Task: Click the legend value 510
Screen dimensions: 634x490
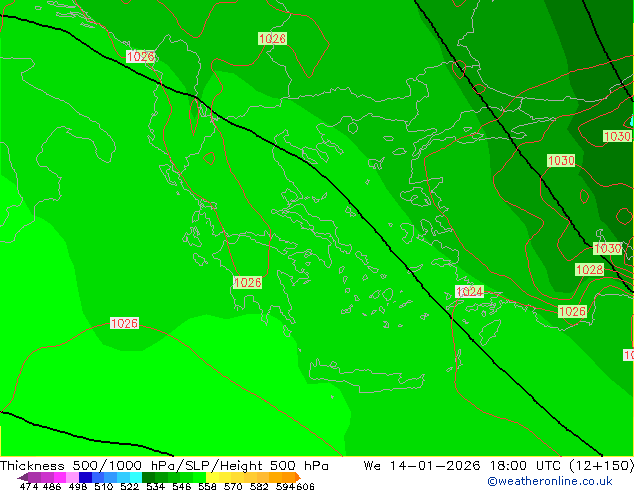Action: pyautogui.click(x=104, y=486)
